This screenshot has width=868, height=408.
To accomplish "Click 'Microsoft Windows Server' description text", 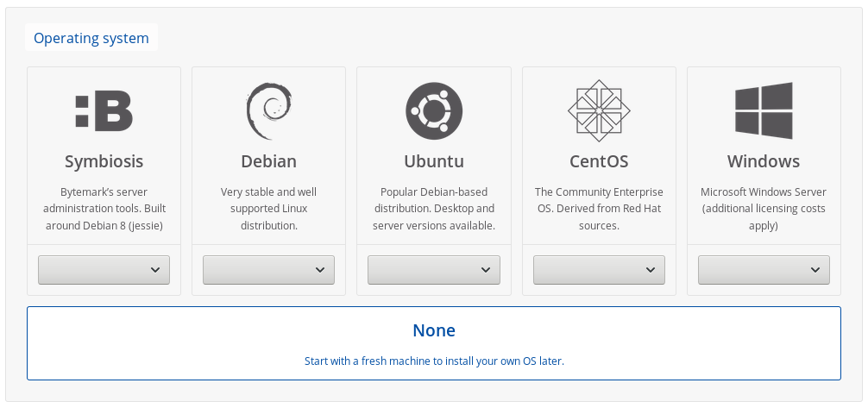I will 764,209.
